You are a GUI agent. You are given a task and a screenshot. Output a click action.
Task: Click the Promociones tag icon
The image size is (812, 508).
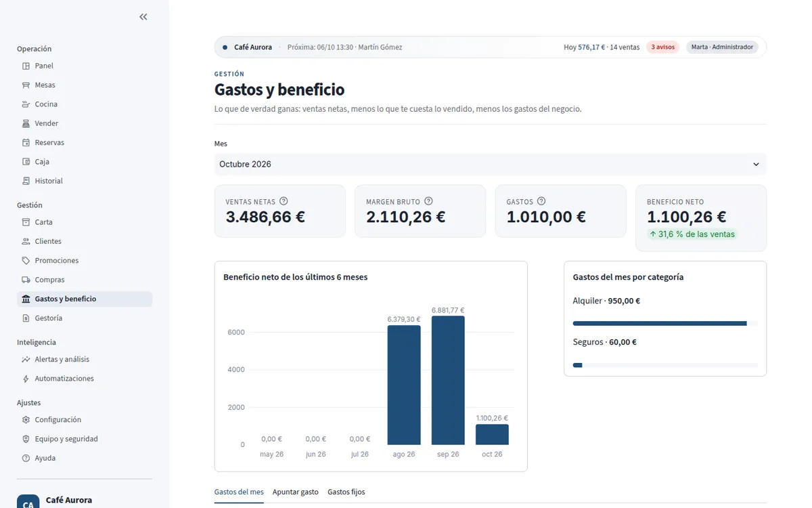pos(26,261)
